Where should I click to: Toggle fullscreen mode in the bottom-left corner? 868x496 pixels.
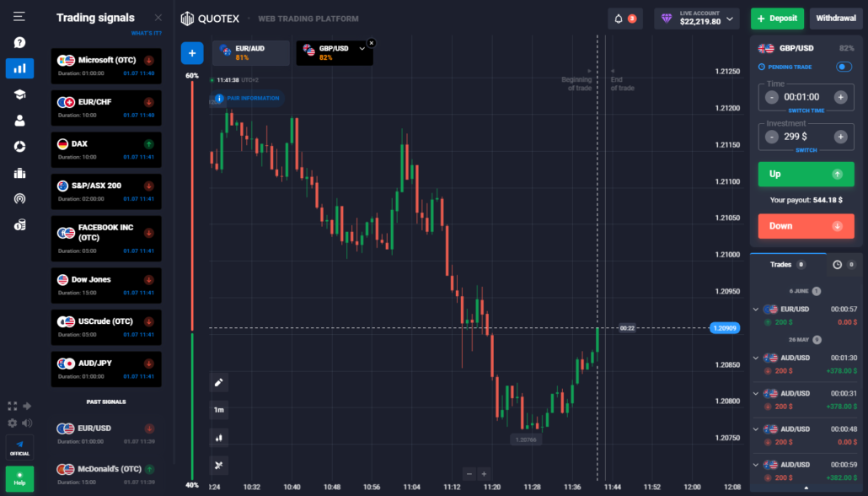click(11, 406)
